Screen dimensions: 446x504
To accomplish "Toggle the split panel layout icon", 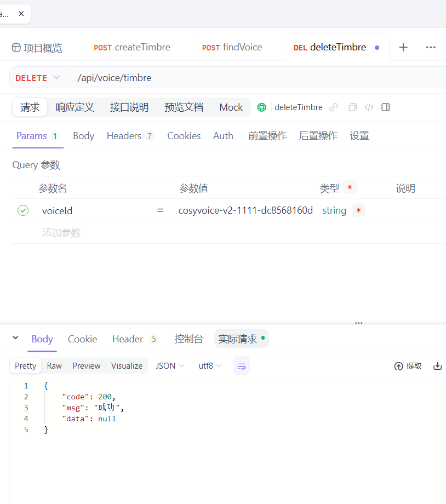I will coord(386,107).
